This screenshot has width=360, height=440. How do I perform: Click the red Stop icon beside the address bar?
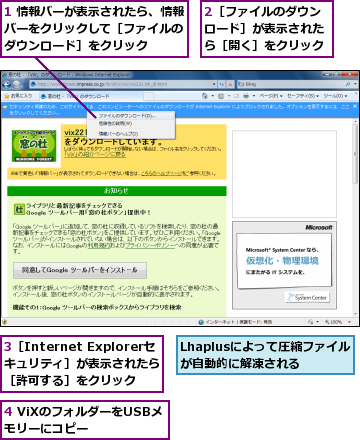click(x=230, y=85)
